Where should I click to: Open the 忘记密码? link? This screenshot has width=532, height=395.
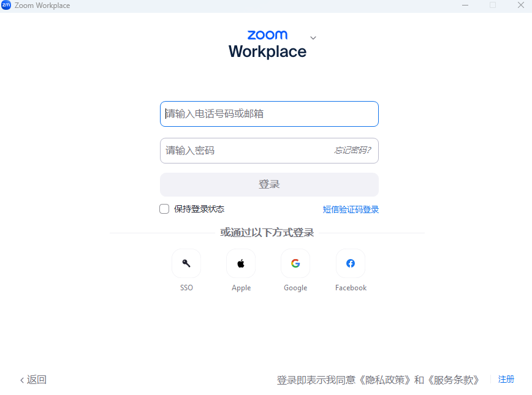coord(352,150)
